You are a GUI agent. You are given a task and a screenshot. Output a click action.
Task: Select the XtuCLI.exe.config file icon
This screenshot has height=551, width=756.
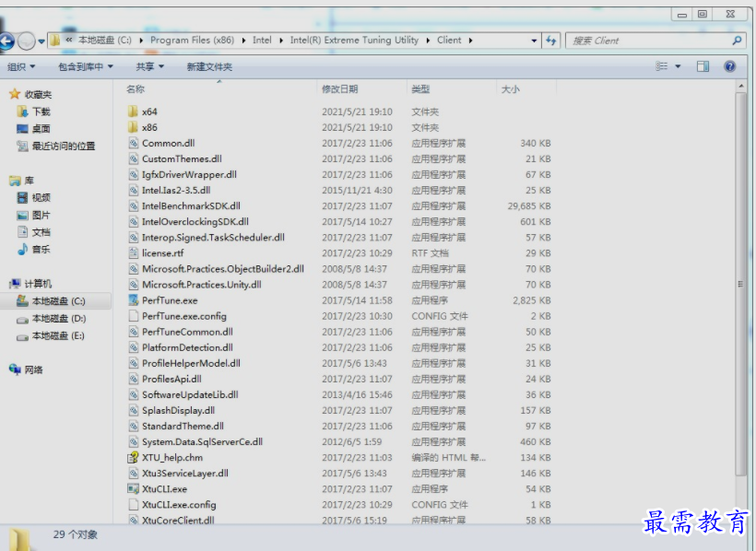(x=134, y=505)
